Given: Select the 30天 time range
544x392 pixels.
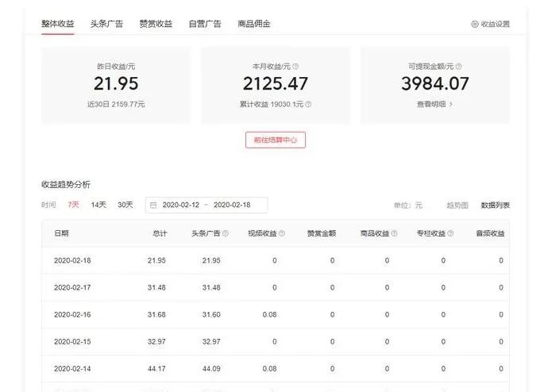Looking at the screenshot, I should click(x=125, y=205).
